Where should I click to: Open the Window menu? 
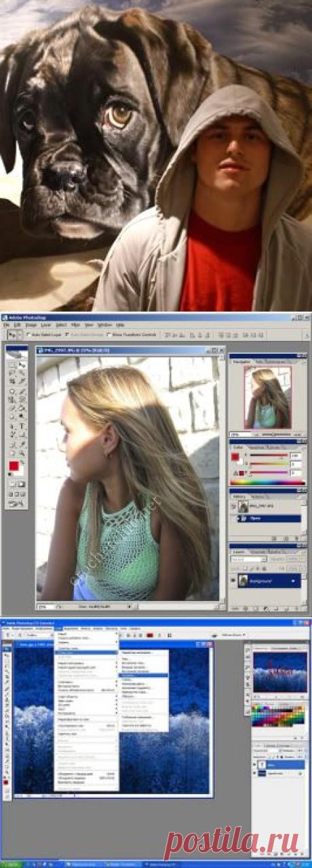coord(102,325)
